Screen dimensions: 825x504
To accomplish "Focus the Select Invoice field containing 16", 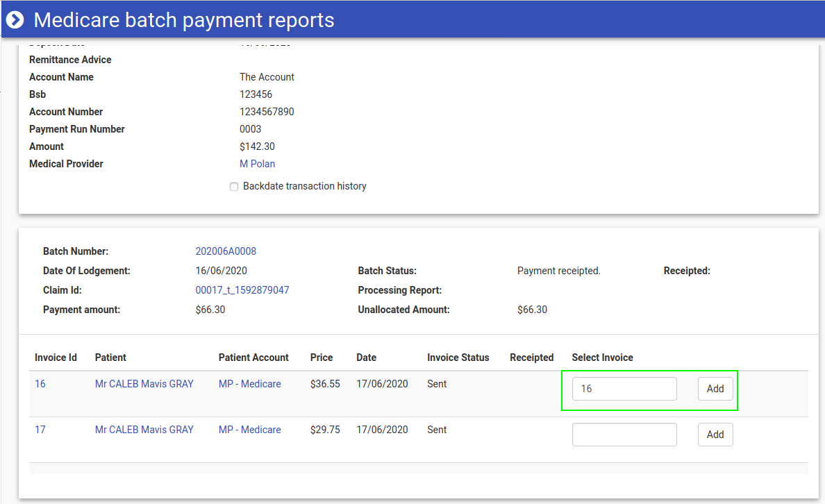I will point(624,389).
